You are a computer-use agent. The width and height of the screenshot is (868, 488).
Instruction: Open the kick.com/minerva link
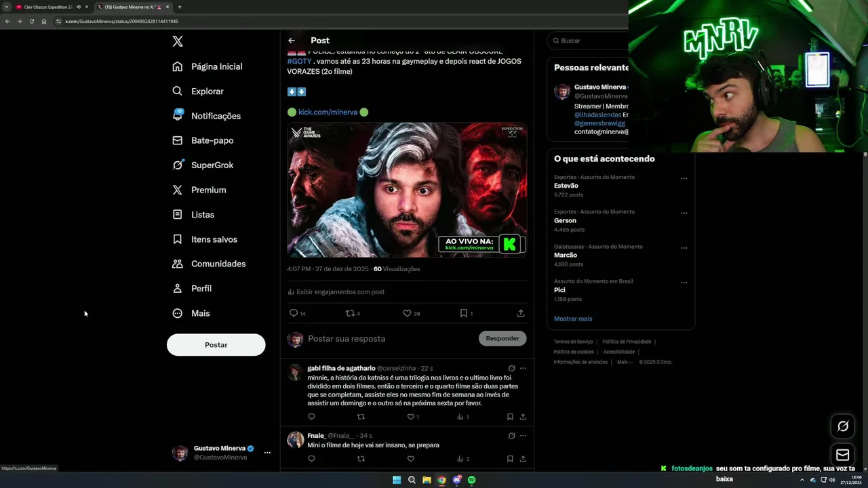pyautogui.click(x=328, y=112)
